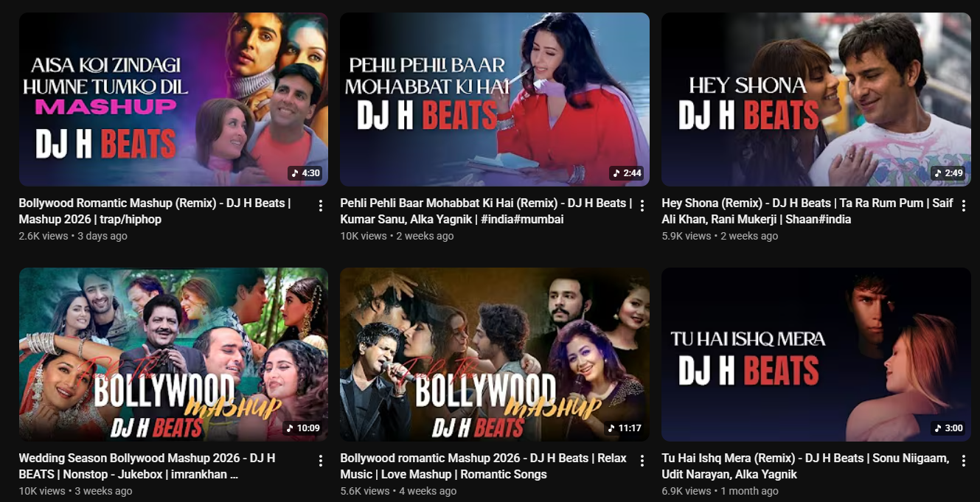
Task: Click the '5.9K views • 2 weeks ago' text
Action: (x=720, y=236)
